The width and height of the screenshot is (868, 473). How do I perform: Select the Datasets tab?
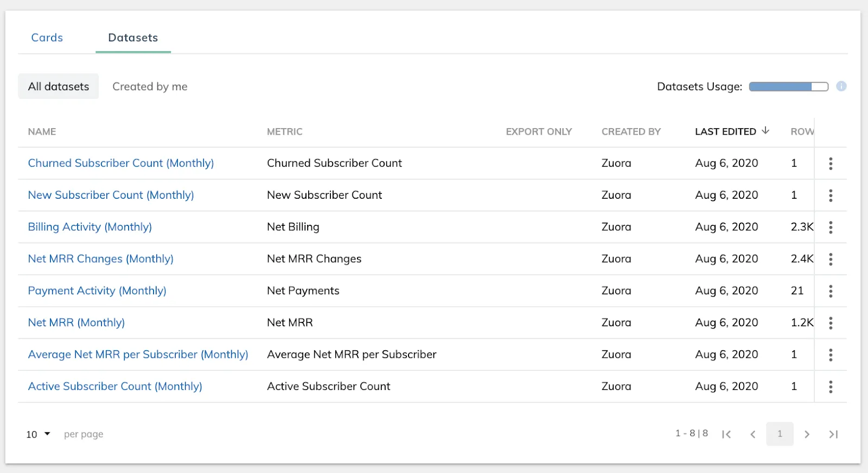tap(133, 37)
